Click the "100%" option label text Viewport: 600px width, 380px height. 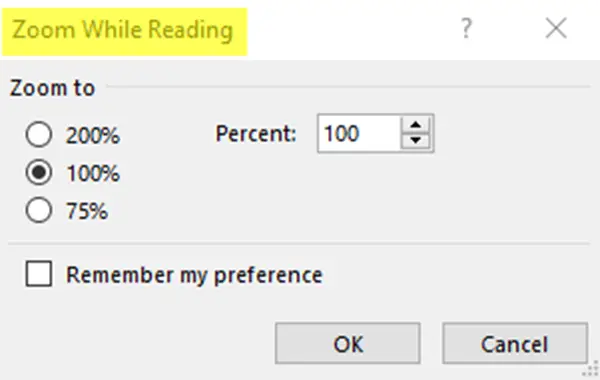93,173
